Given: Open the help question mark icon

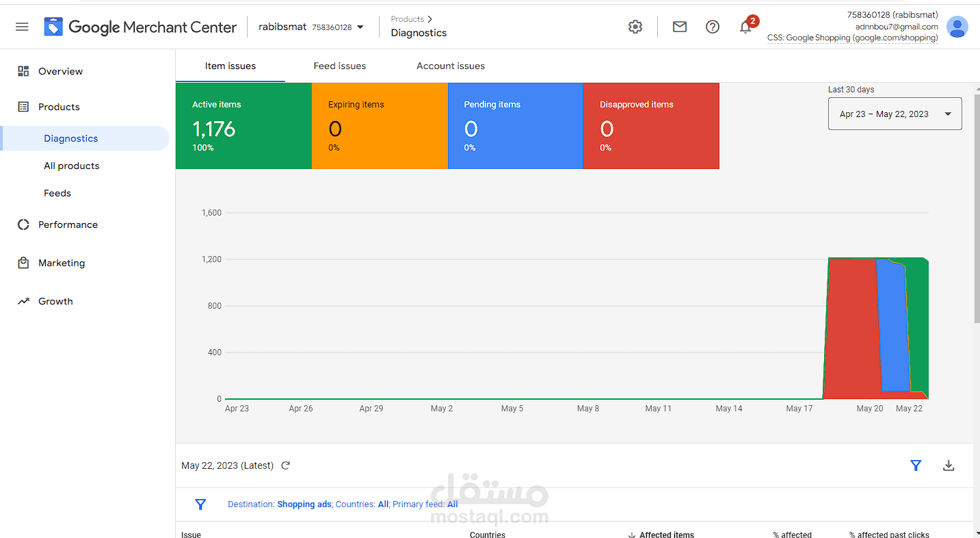Looking at the screenshot, I should click(x=713, y=27).
